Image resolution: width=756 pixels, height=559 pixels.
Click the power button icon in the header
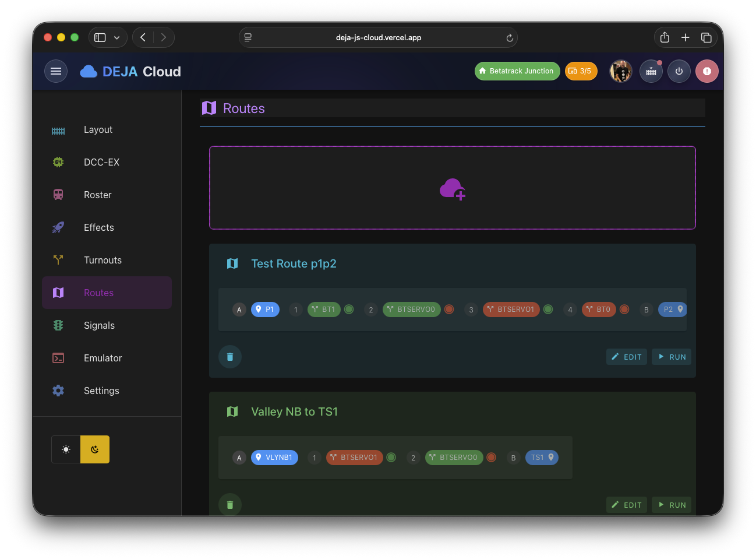click(x=679, y=71)
